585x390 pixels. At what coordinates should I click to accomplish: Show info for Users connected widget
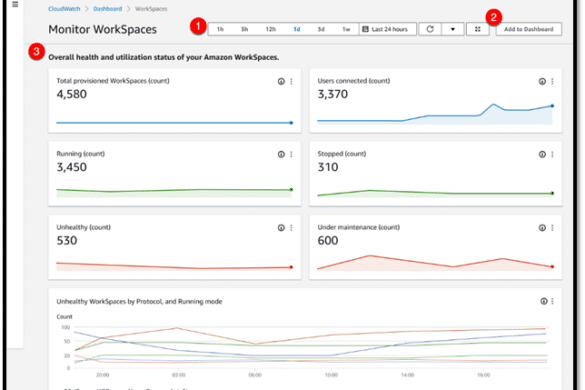[x=542, y=81]
